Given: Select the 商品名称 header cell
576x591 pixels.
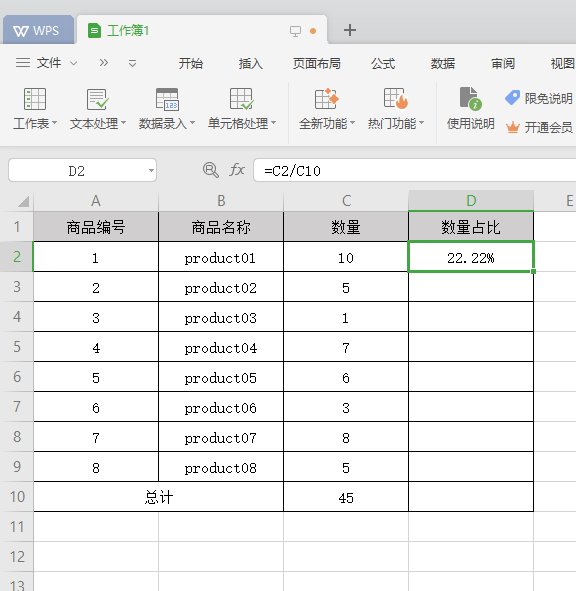Looking at the screenshot, I should (x=221, y=227).
